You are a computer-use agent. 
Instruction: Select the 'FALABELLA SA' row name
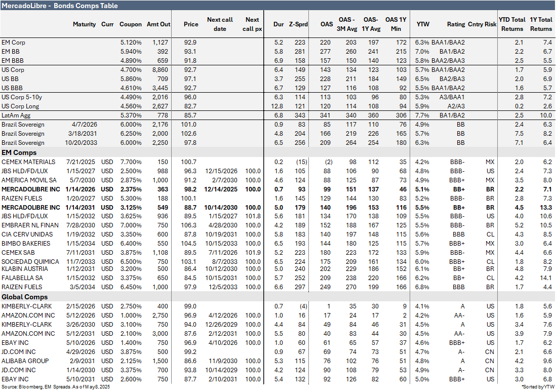point(22,278)
